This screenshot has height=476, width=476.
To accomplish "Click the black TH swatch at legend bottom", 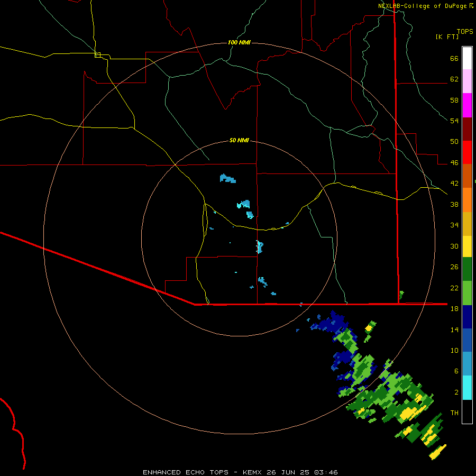I will [x=467, y=411].
